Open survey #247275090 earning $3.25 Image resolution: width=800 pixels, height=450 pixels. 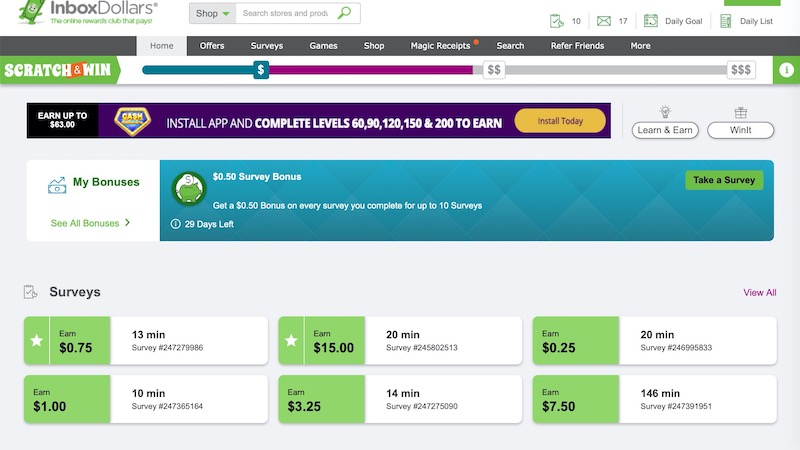400,399
